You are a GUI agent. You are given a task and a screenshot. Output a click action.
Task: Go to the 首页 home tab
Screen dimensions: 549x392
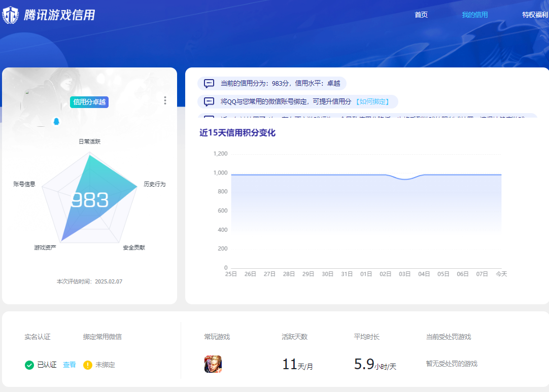coord(421,15)
